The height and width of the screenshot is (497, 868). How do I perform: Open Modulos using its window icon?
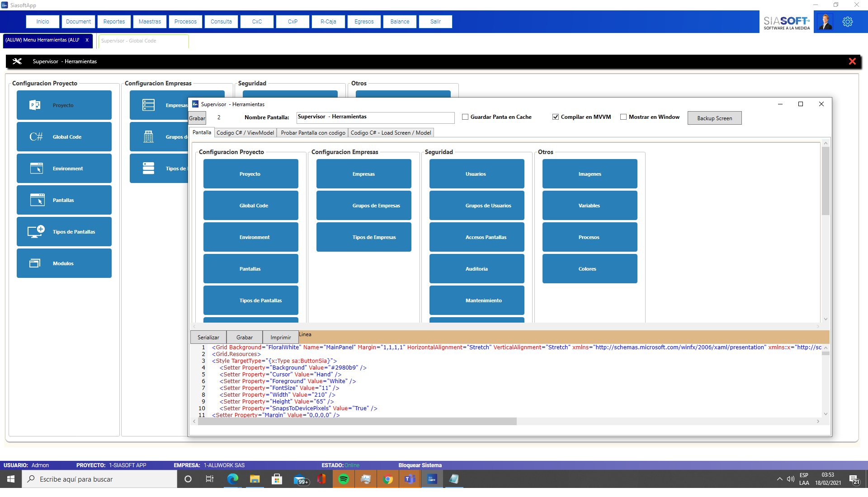35,263
